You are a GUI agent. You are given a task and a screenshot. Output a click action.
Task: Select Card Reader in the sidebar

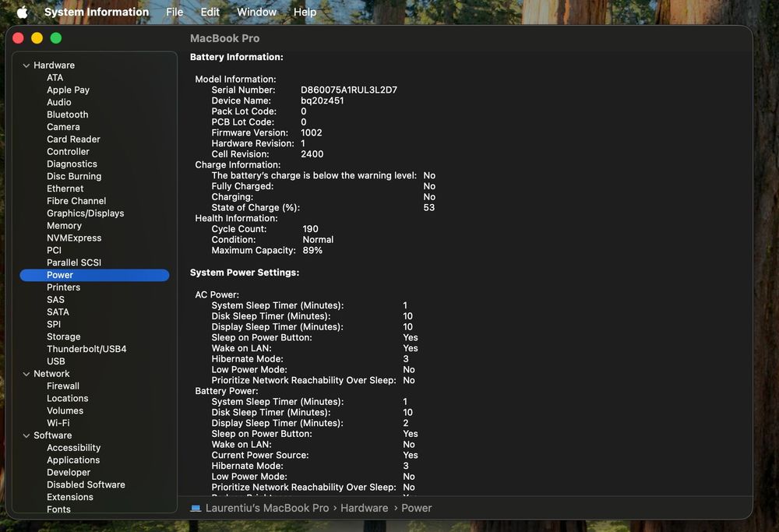point(73,139)
